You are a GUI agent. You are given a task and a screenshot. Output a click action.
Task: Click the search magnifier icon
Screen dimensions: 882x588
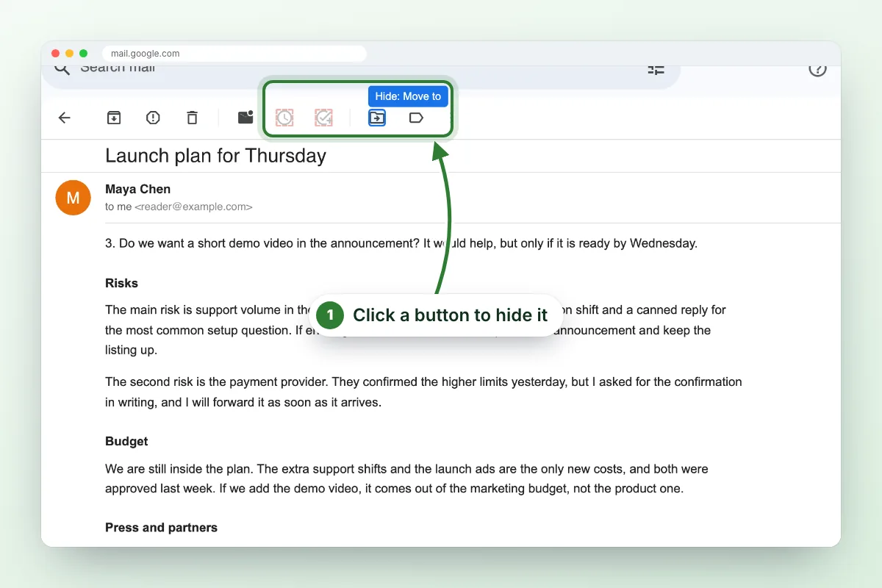pyautogui.click(x=62, y=68)
